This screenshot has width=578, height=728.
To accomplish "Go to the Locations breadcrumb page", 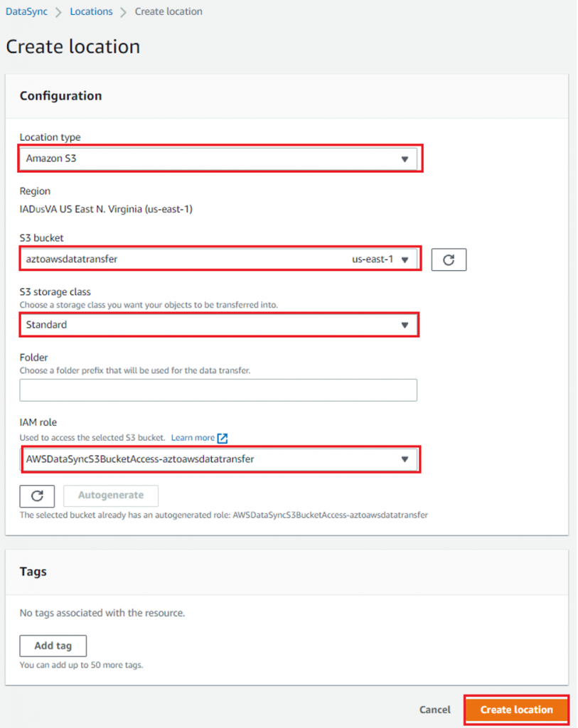I will (x=91, y=11).
